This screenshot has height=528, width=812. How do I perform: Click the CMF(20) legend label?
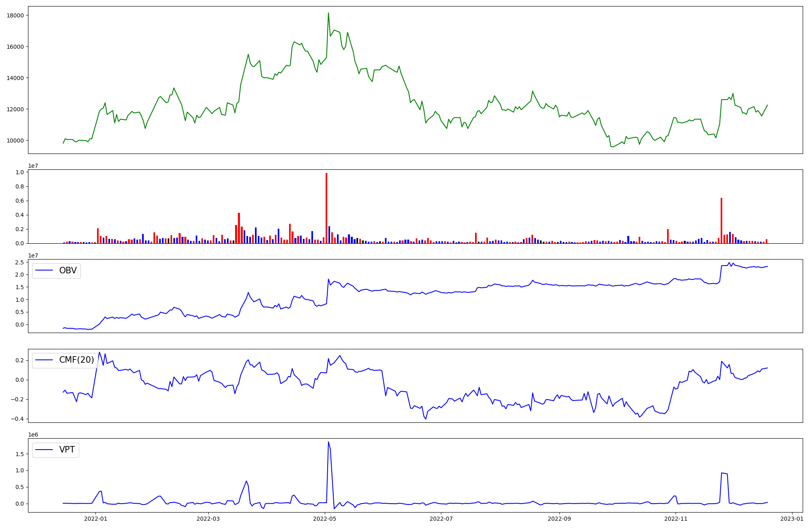point(76,360)
